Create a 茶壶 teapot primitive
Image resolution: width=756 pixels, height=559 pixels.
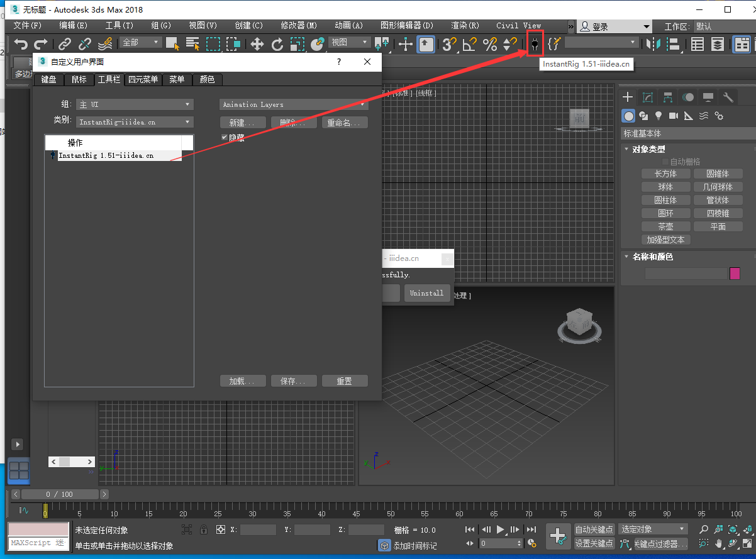(x=665, y=226)
